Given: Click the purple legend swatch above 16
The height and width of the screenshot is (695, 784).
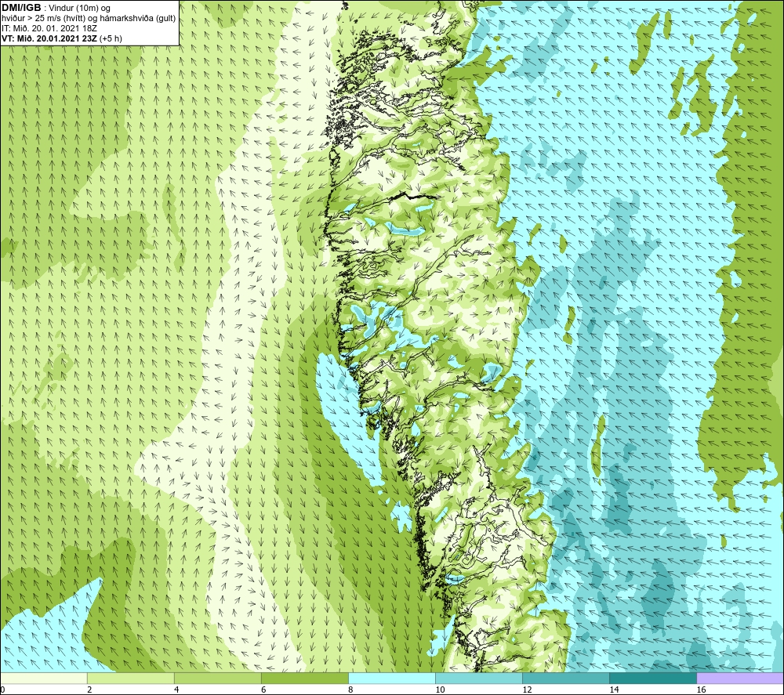Looking at the screenshot, I should click(x=740, y=678).
